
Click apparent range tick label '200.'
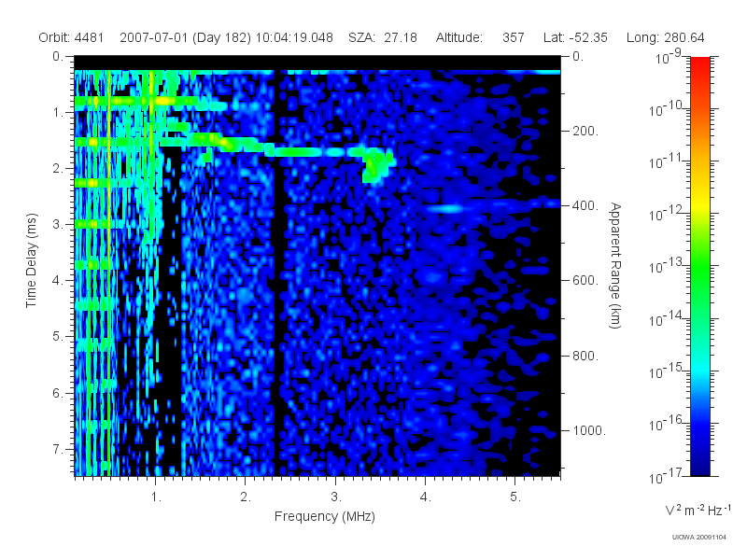click(x=585, y=131)
